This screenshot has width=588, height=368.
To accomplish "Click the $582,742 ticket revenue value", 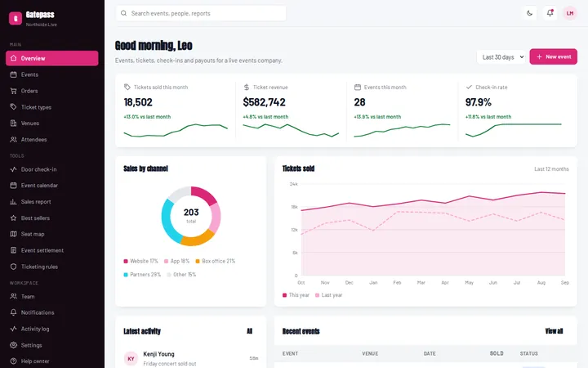I will click(264, 102).
